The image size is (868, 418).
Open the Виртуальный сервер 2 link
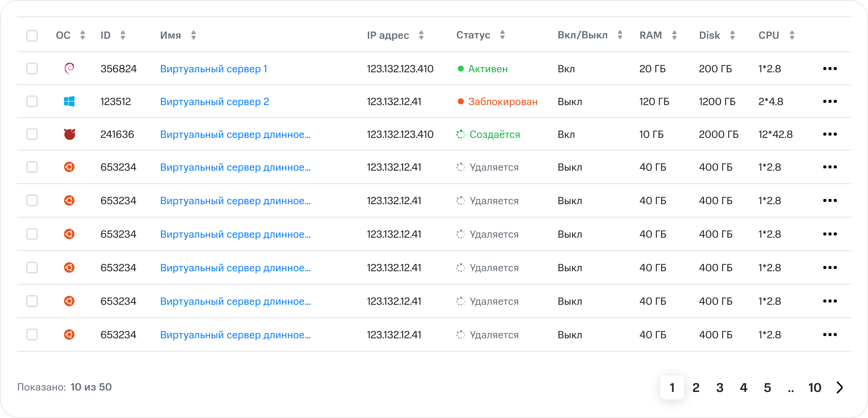[x=214, y=102]
